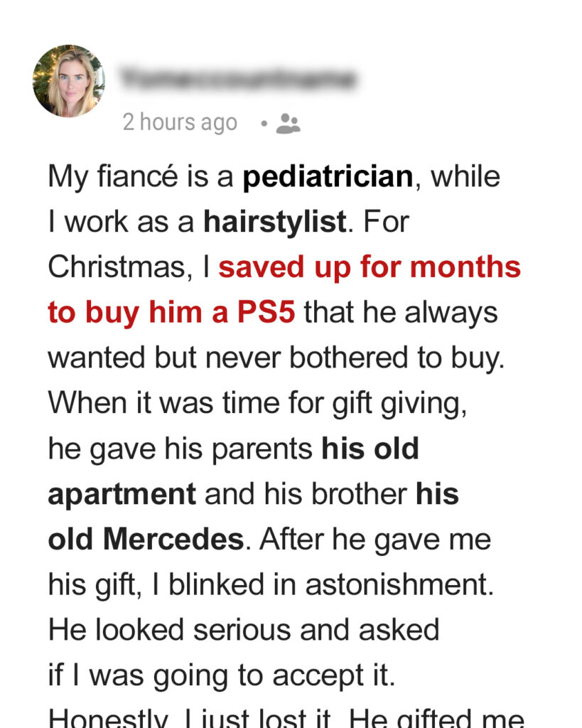582x728 pixels.
Task: Click red text "to buy him a PS5"
Action: [171, 313]
